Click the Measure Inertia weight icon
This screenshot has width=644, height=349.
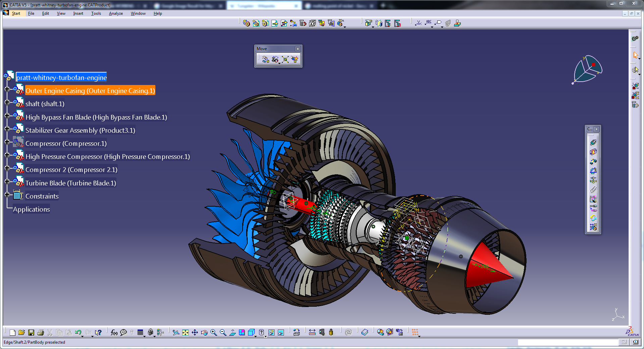331,333
